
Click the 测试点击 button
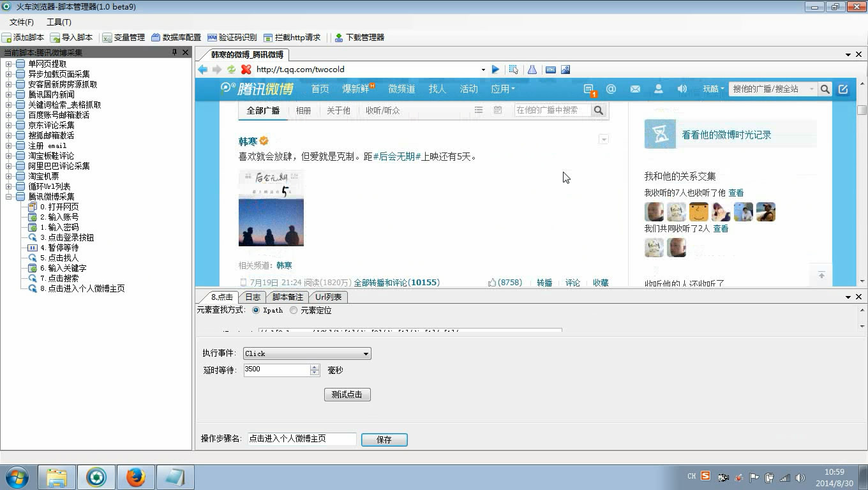pyautogui.click(x=347, y=394)
